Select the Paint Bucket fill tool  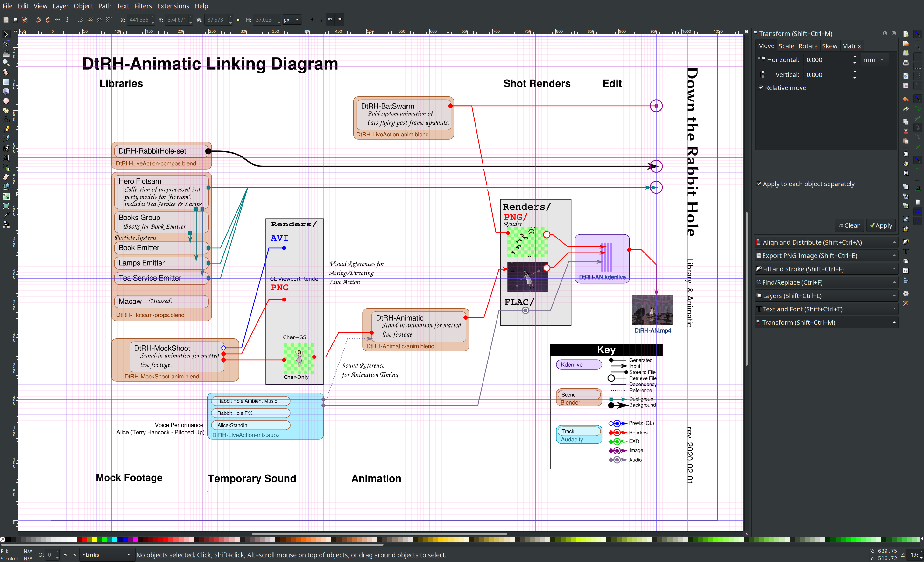(x=6, y=187)
